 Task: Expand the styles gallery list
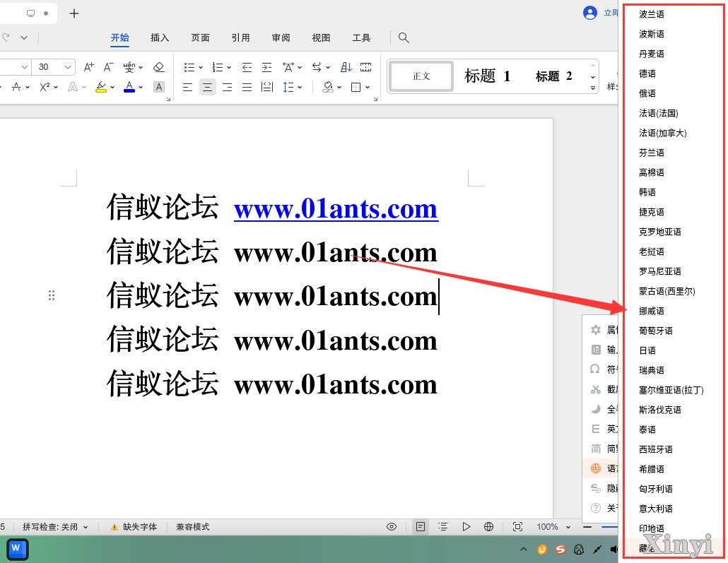pos(593,88)
